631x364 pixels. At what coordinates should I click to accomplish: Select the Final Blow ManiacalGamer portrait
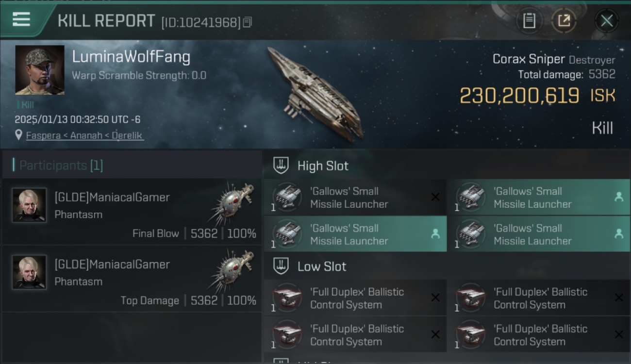tap(29, 205)
